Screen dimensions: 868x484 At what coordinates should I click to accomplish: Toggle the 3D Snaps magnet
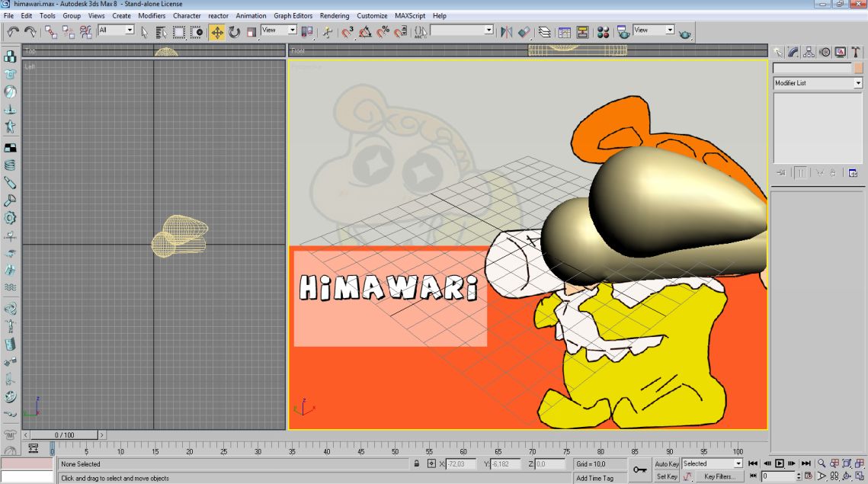pos(347,32)
